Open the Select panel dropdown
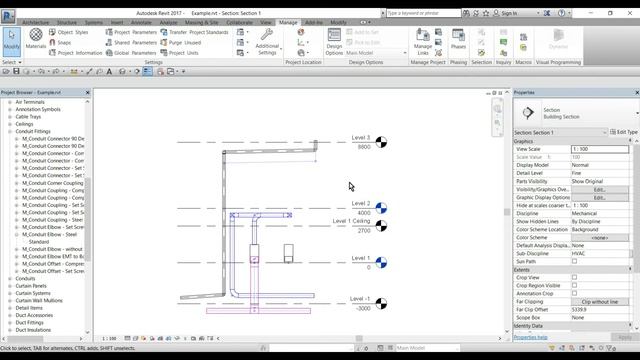640x360 pixels. click(12, 62)
